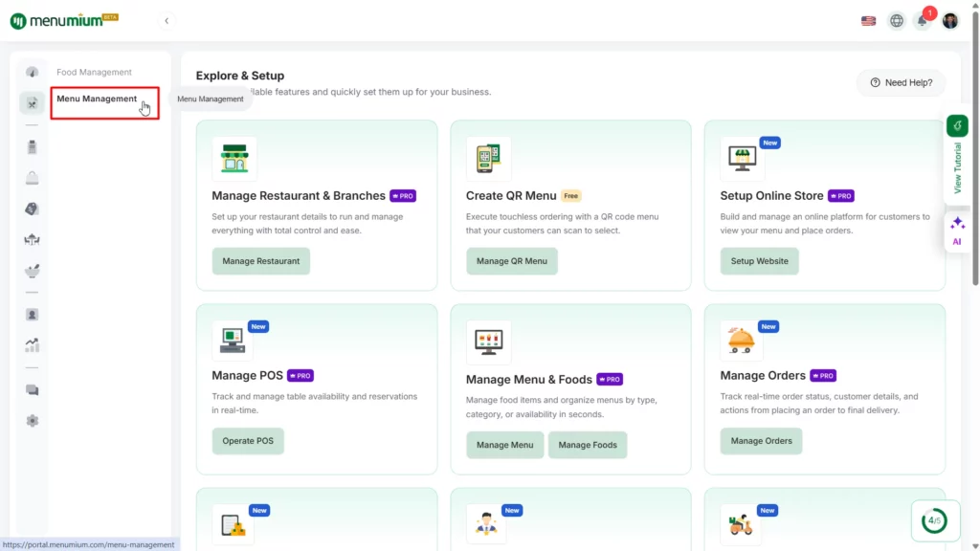This screenshot has height=551, width=980.
Task: Click the Manage Restaurant & Branches title
Action: [x=299, y=196]
